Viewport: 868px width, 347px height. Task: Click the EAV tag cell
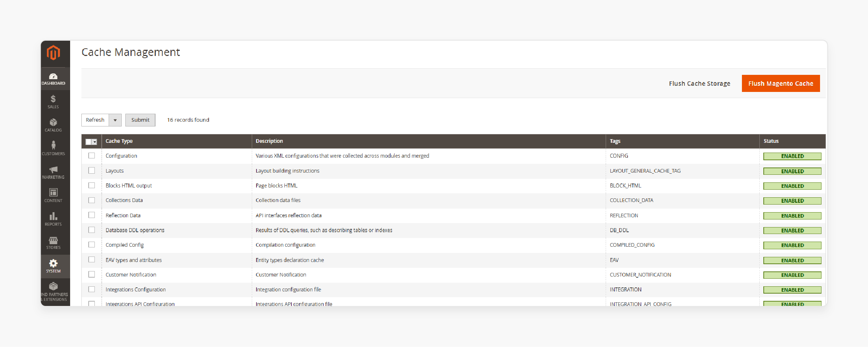coord(614,260)
